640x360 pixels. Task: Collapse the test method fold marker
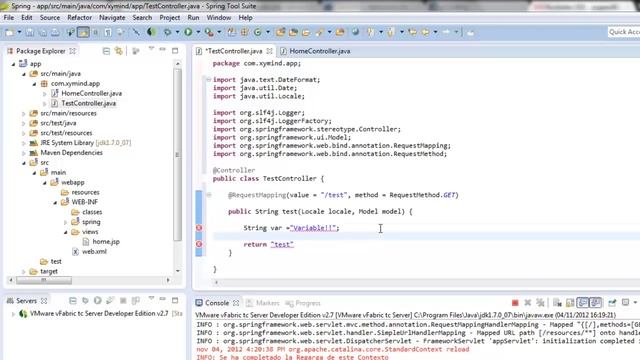pos(209,195)
